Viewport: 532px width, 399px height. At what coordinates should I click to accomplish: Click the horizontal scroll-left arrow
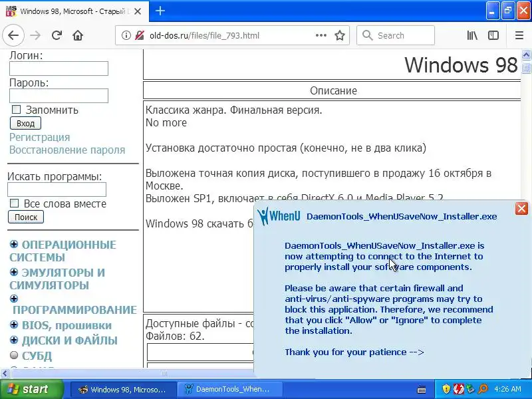click(5, 374)
